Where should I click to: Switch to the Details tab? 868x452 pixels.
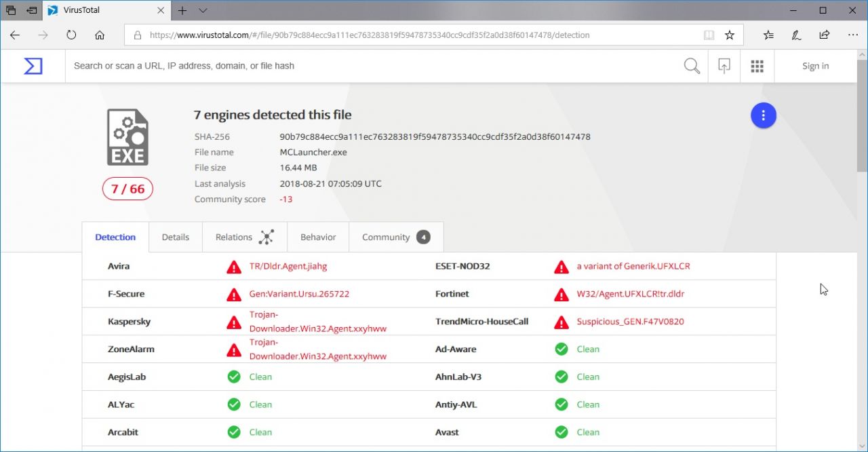coord(175,237)
